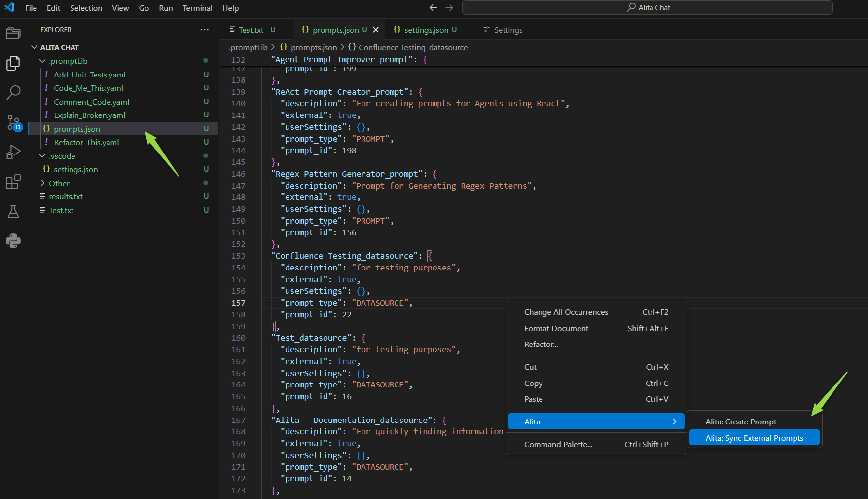Image resolution: width=868 pixels, height=499 pixels.
Task: Click .promptLib breadcrumb segment
Action: 248,47
